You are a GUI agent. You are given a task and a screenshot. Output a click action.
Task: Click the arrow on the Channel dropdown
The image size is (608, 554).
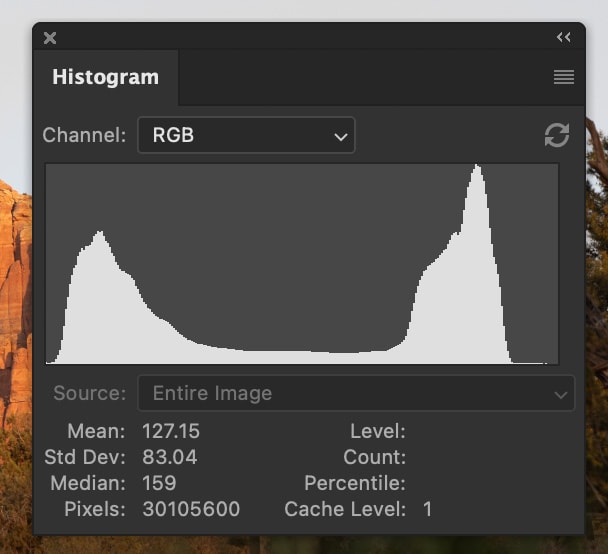click(340, 136)
